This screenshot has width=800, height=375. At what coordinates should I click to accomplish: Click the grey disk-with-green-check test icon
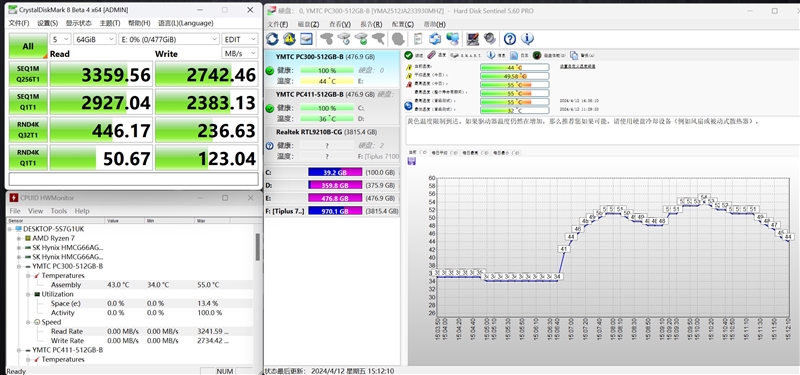click(x=361, y=39)
